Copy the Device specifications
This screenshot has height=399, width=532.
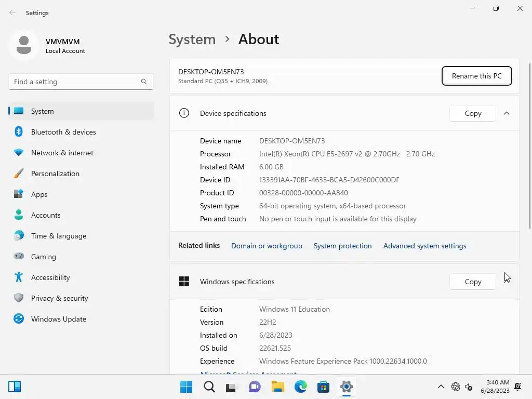[x=473, y=113]
